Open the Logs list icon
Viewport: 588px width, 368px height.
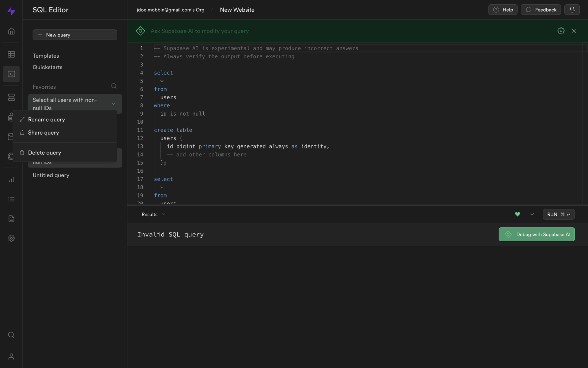click(x=11, y=199)
